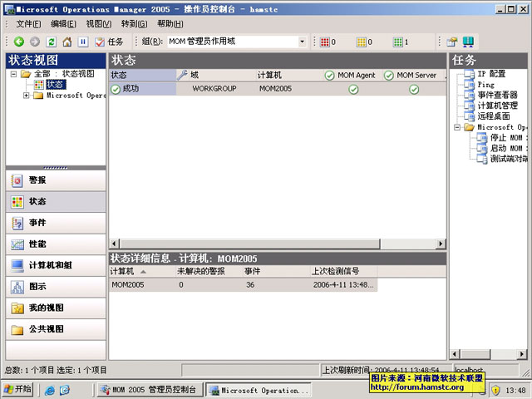Open the 组 (Group) dropdown list
532x399 pixels.
303,42
